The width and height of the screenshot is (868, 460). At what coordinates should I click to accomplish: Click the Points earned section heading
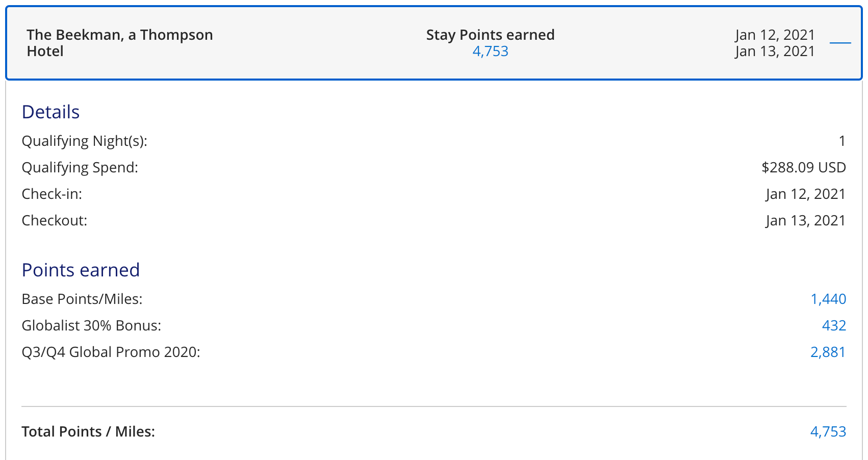(81, 270)
